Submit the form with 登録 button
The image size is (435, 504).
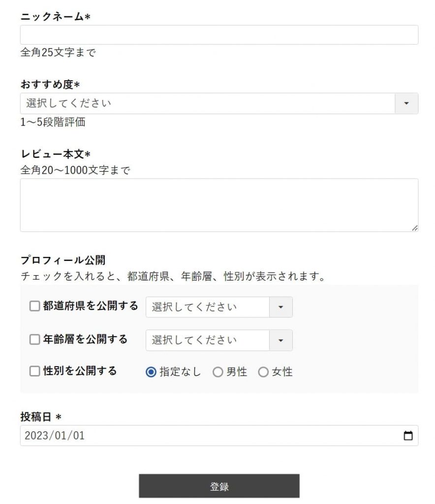click(219, 486)
